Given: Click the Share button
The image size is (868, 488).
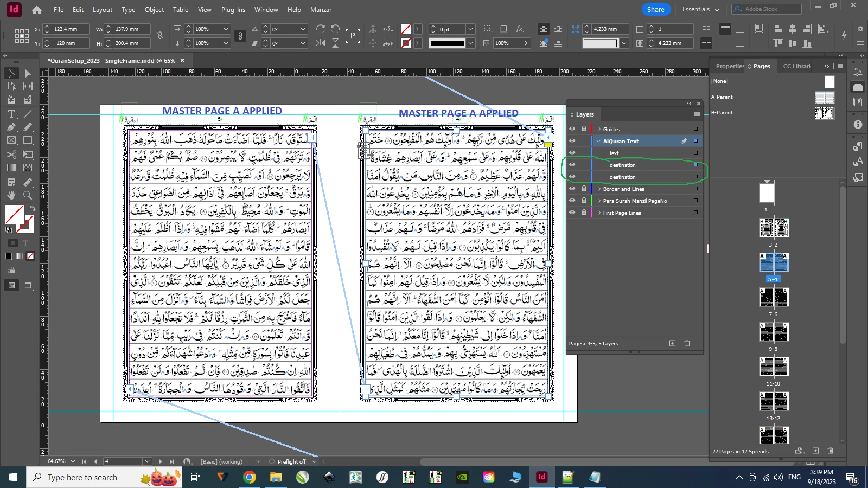Looking at the screenshot, I should (655, 9).
